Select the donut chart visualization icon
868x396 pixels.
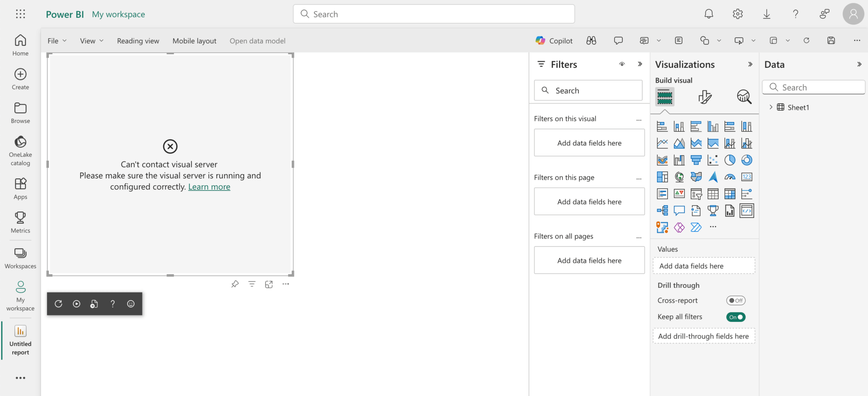tap(746, 160)
